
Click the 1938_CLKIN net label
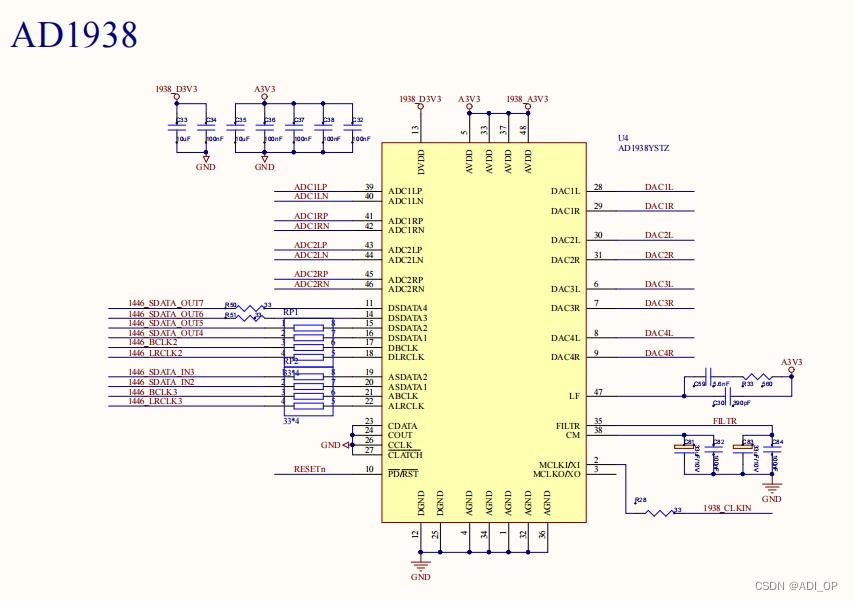pyautogui.click(x=727, y=508)
